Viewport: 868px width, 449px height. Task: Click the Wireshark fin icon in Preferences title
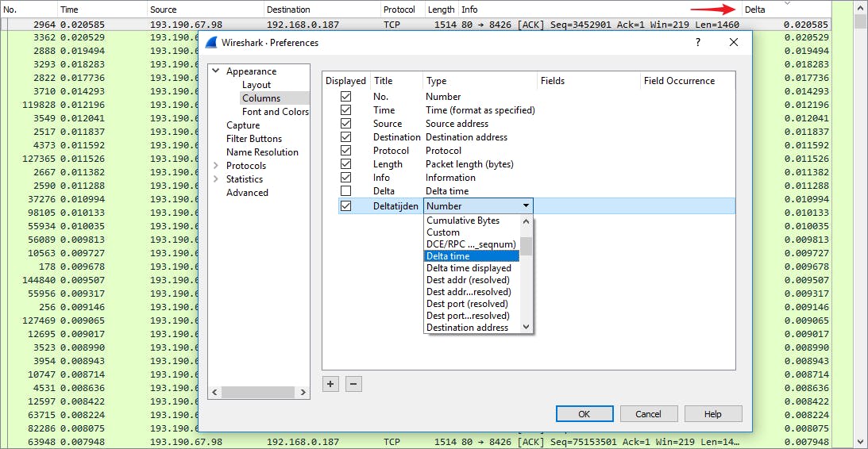(210, 43)
